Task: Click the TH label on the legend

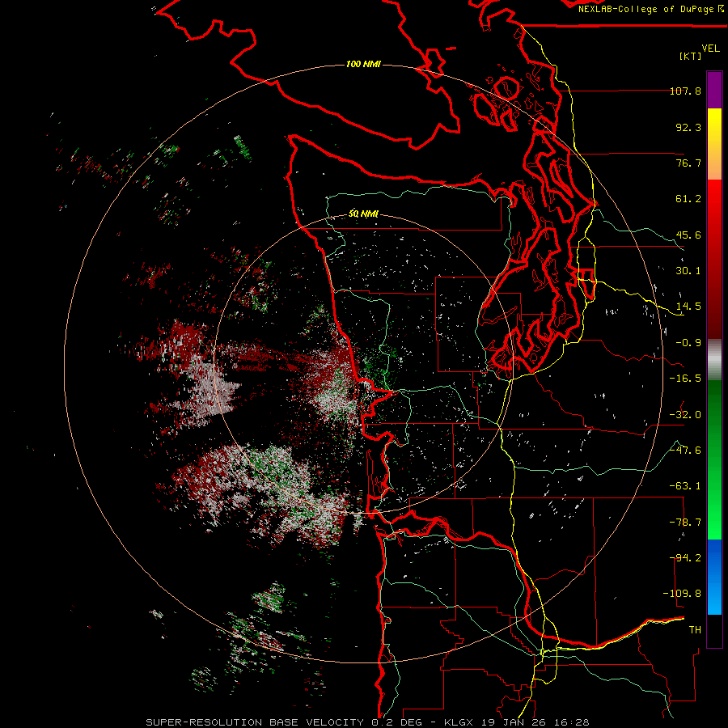Action: point(695,630)
